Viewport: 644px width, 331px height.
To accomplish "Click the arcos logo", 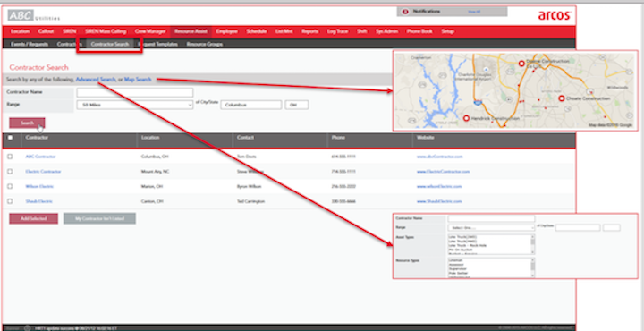I will tap(555, 15).
